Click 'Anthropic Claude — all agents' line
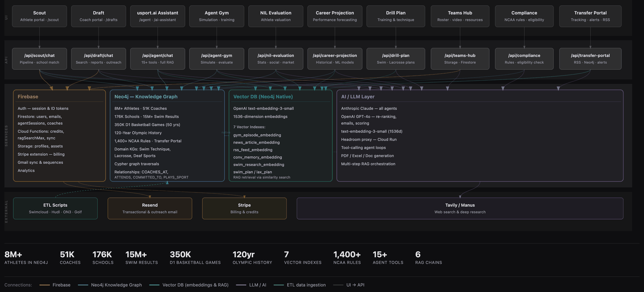Screen dimensions: 644x292 tap(369, 109)
